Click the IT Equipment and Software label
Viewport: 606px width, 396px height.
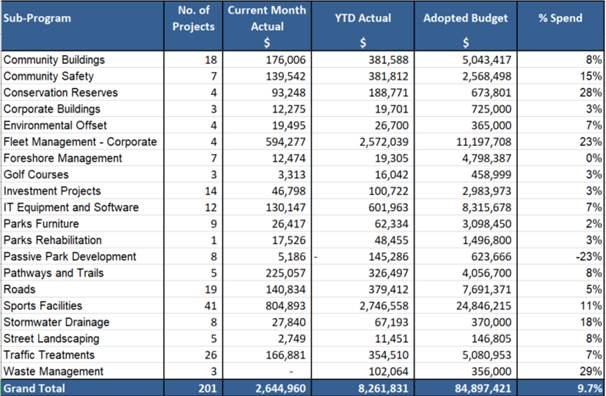coord(71,207)
